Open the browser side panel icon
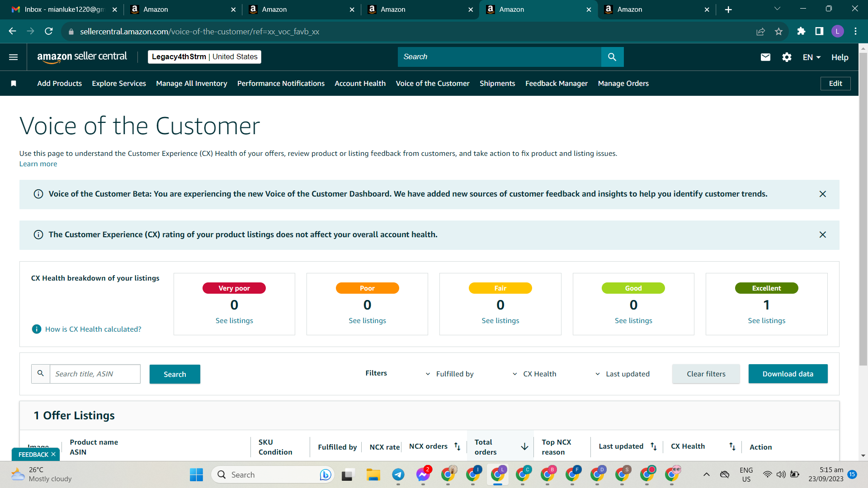This screenshot has height=488, width=868. 819,31
